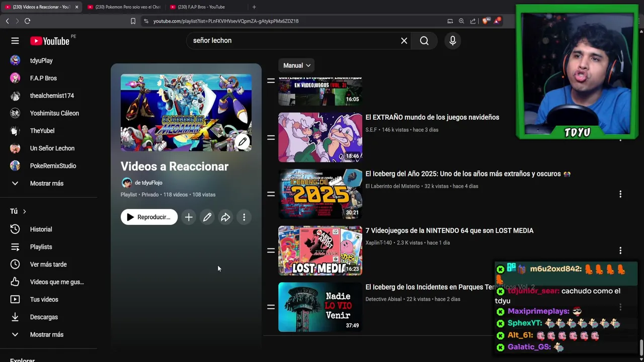
Task: Open a new browser tab
Action: (254, 7)
